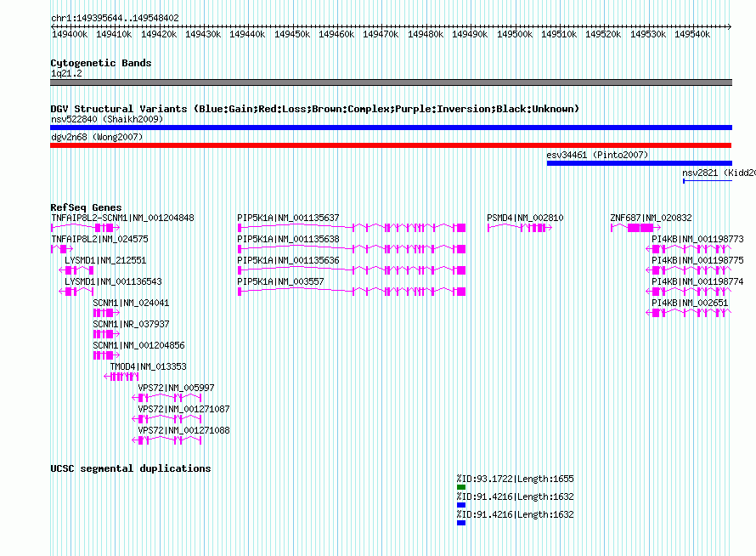Click the VPS72 NM_005997 gene model glyph
The image size is (756, 556).
166,398
